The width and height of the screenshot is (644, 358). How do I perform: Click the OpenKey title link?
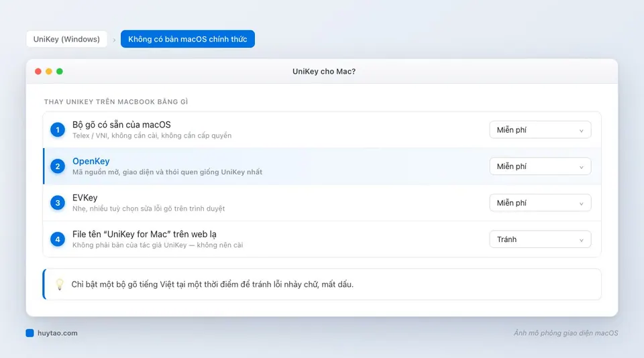click(91, 162)
